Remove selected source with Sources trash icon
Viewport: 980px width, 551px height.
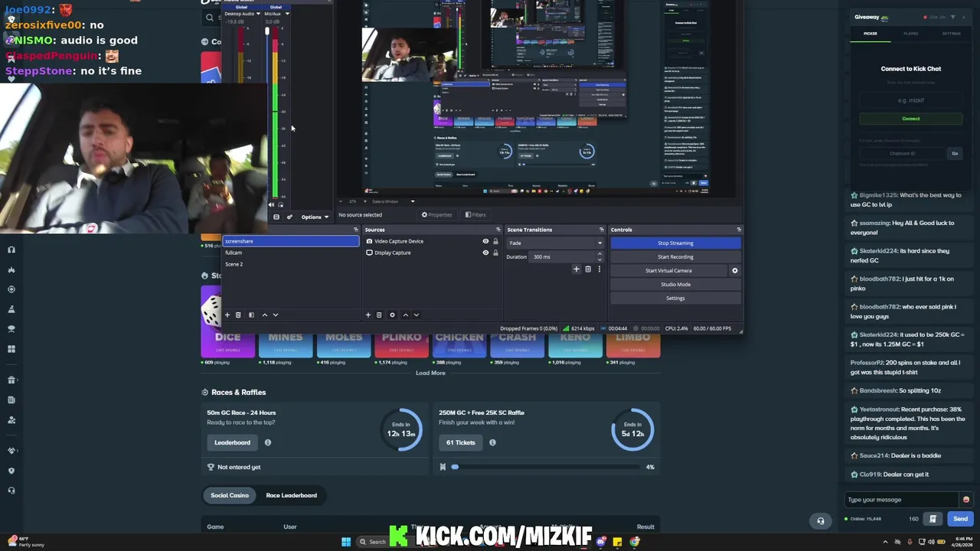(379, 315)
